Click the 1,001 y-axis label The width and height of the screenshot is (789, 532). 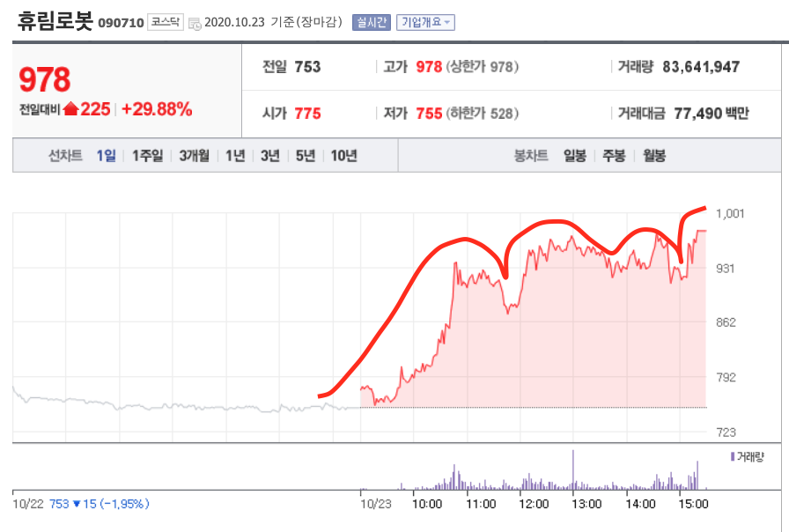click(x=730, y=213)
